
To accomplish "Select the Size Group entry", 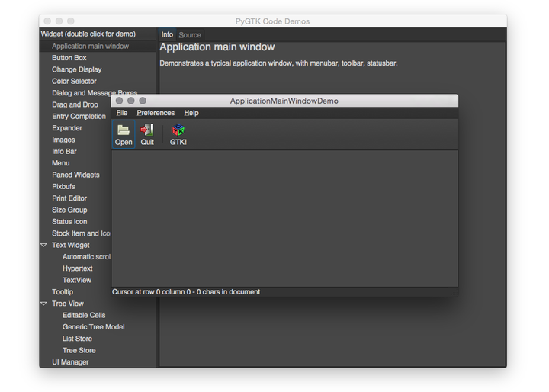I will point(69,210).
